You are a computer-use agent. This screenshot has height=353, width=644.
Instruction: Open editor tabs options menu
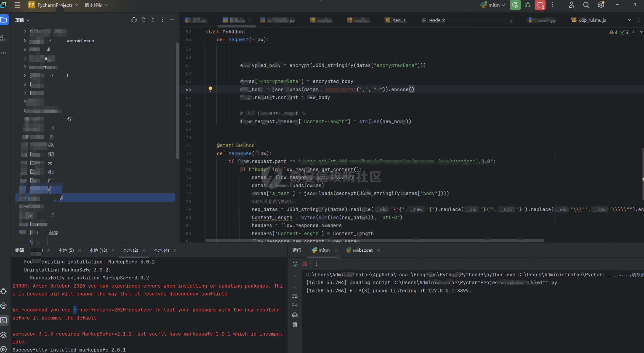click(x=639, y=20)
